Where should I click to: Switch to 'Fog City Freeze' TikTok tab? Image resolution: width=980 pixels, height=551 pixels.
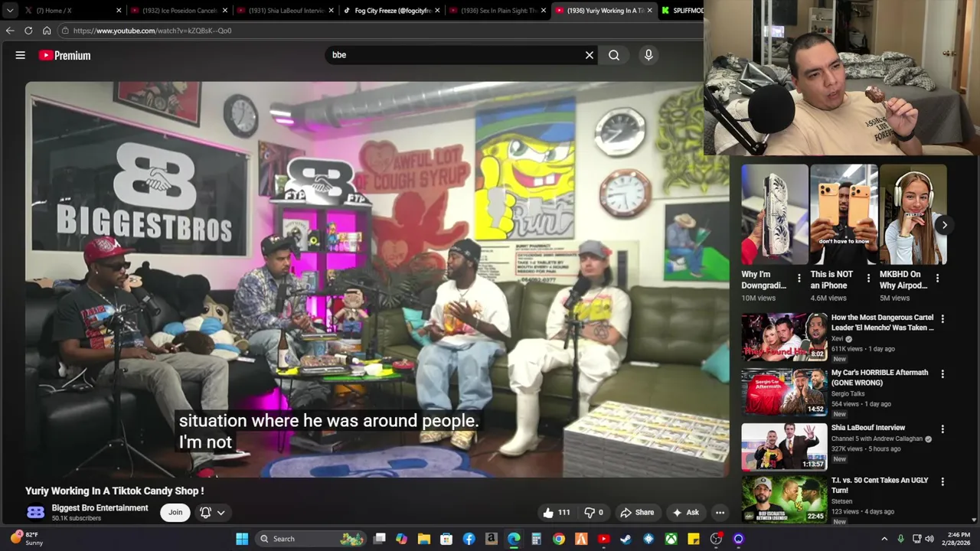click(393, 11)
